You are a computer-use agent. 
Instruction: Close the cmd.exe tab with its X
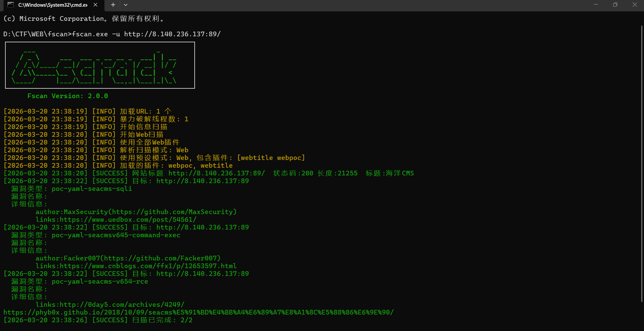[95, 5]
